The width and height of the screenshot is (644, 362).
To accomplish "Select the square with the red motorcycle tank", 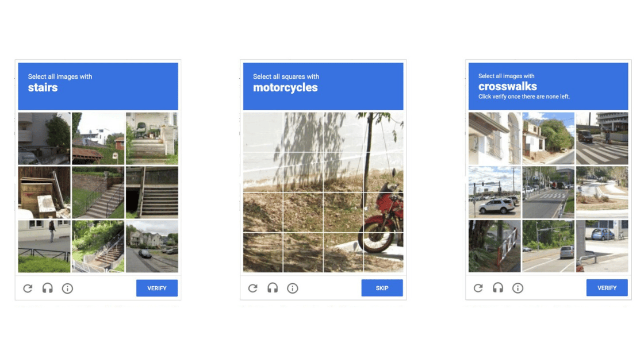I will (383, 212).
